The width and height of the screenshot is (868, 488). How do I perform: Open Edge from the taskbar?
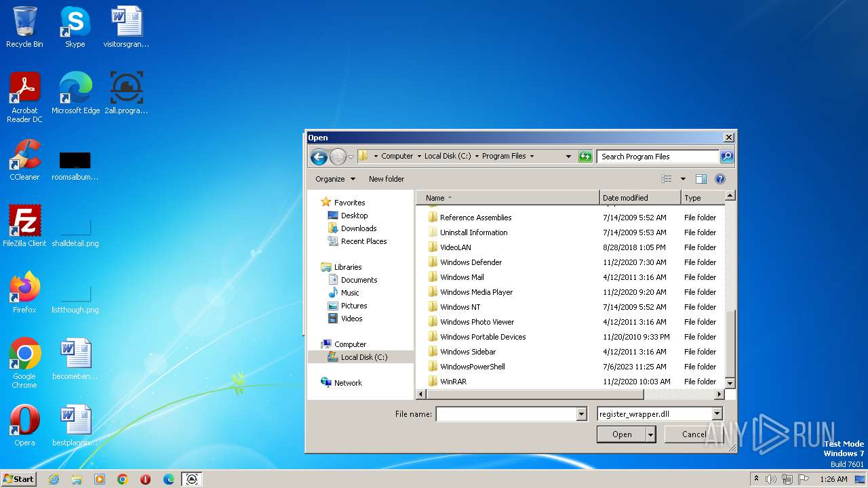click(x=169, y=479)
